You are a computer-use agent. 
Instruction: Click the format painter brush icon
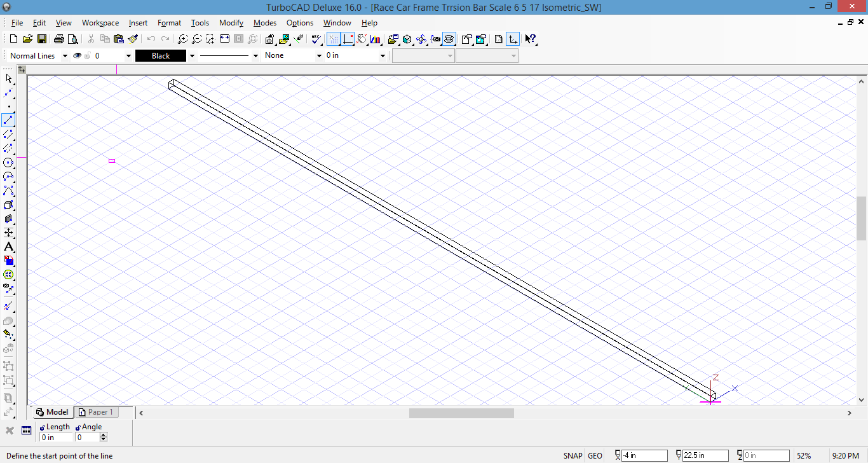click(133, 39)
